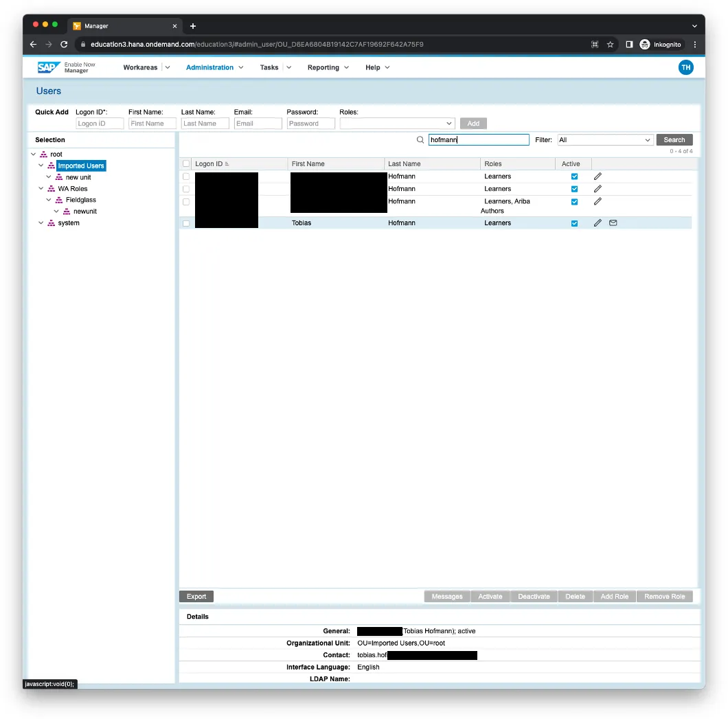Open the Roles dropdown in Quick Add

click(x=397, y=124)
